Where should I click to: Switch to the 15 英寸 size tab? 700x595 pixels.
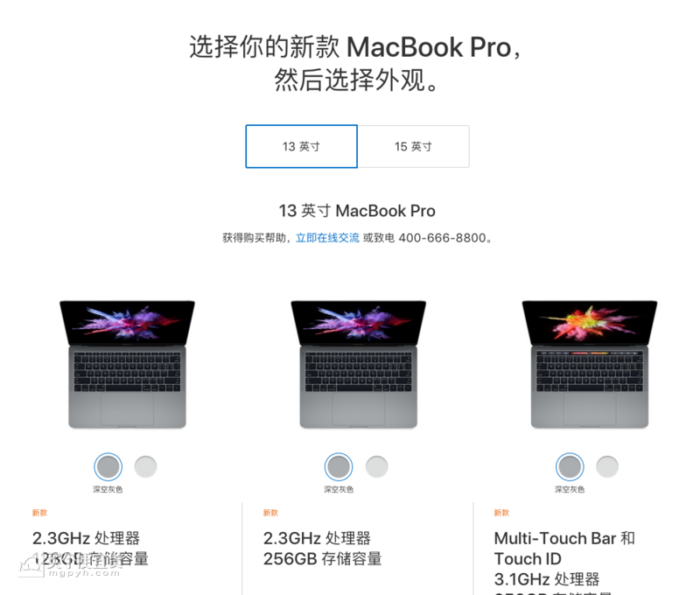coord(413,146)
